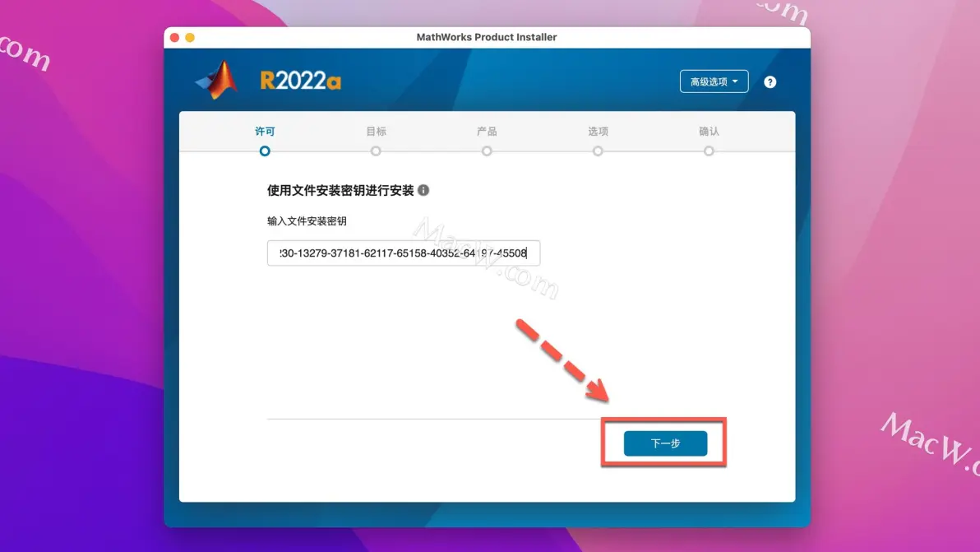Minimize the installer with yellow button

click(190, 38)
